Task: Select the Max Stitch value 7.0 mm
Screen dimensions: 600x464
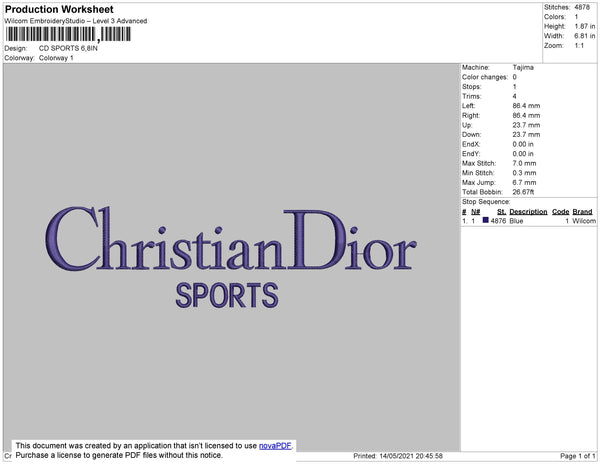Action: pyautogui.click(x=524, y=163)
